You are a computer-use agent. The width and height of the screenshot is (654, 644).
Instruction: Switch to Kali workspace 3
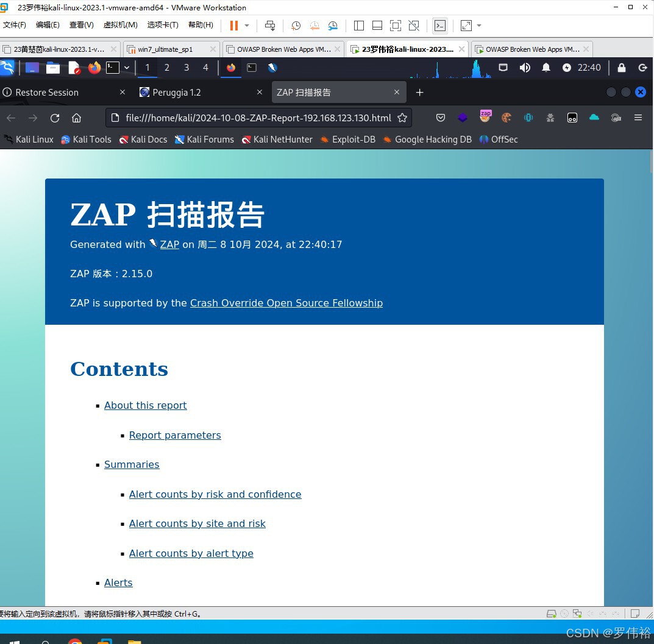point(187,68)
